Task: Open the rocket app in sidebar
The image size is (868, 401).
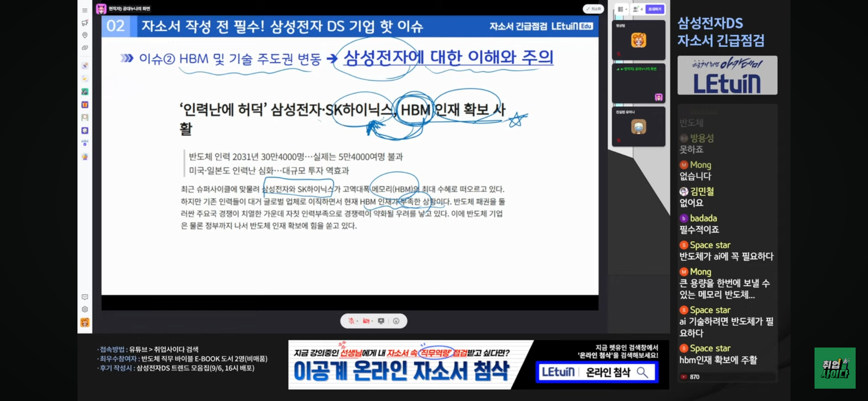Action: pyautogui.click(x=85, y=66)
